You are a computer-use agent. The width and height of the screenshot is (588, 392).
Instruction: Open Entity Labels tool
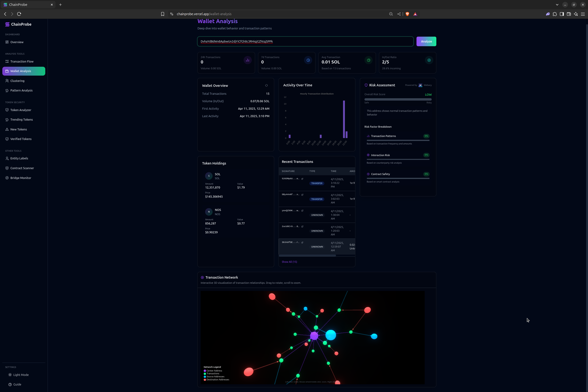tap(24, 158)
